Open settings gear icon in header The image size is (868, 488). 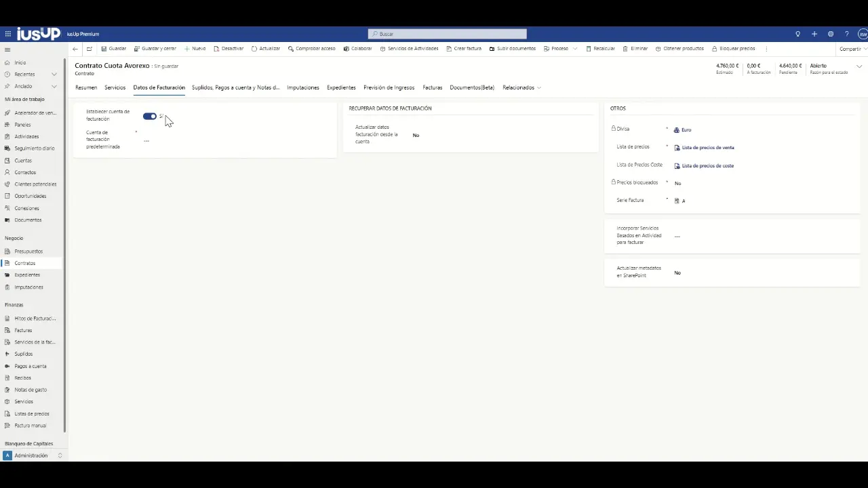[830, 34]
